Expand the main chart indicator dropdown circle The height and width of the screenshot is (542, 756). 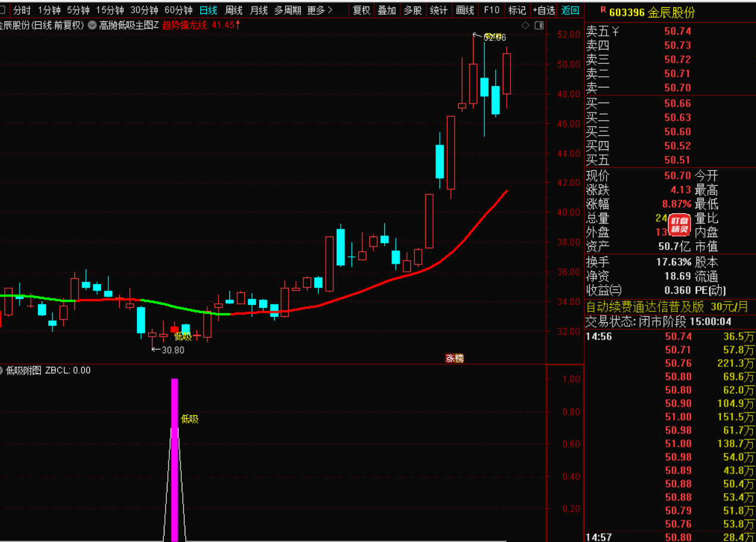(x=92, y=25)
